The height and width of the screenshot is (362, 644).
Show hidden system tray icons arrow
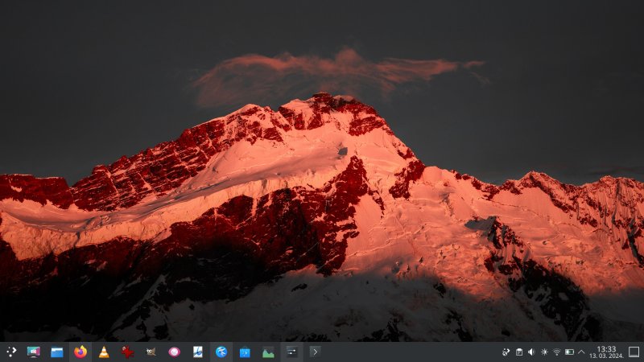click(581, 352)
